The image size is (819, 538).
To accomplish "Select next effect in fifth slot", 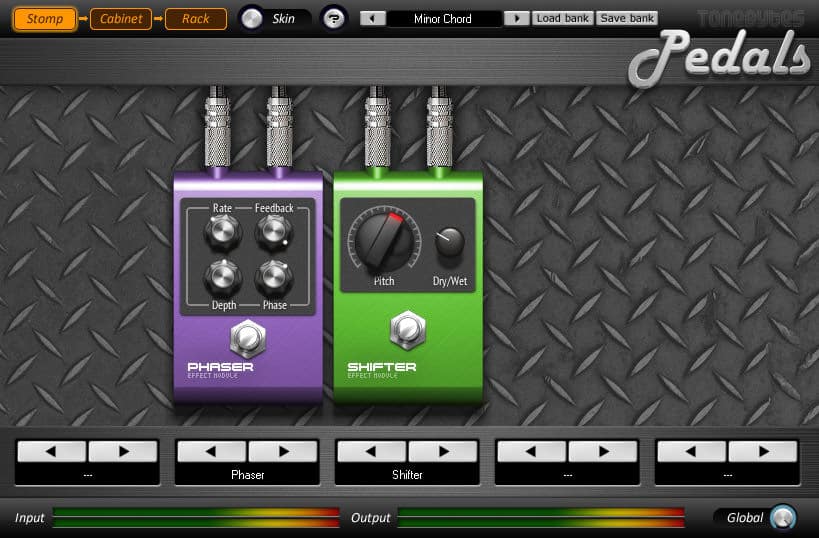I will click(x=763, y=451).
